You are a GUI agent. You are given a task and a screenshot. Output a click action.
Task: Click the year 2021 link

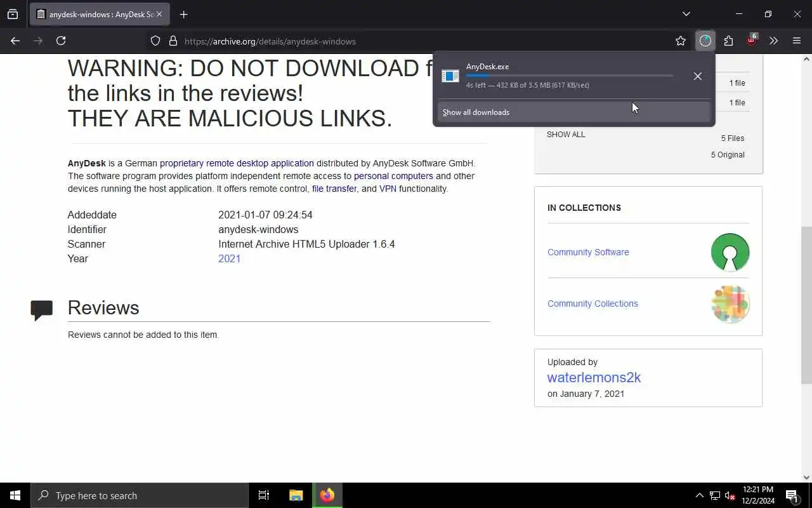pos(229,258)
